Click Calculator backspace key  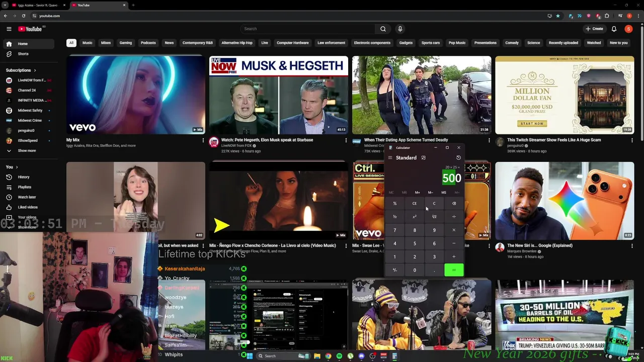pos(454,204)
